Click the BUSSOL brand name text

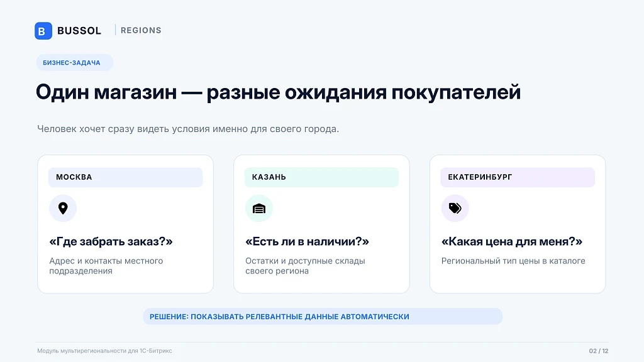79,31
